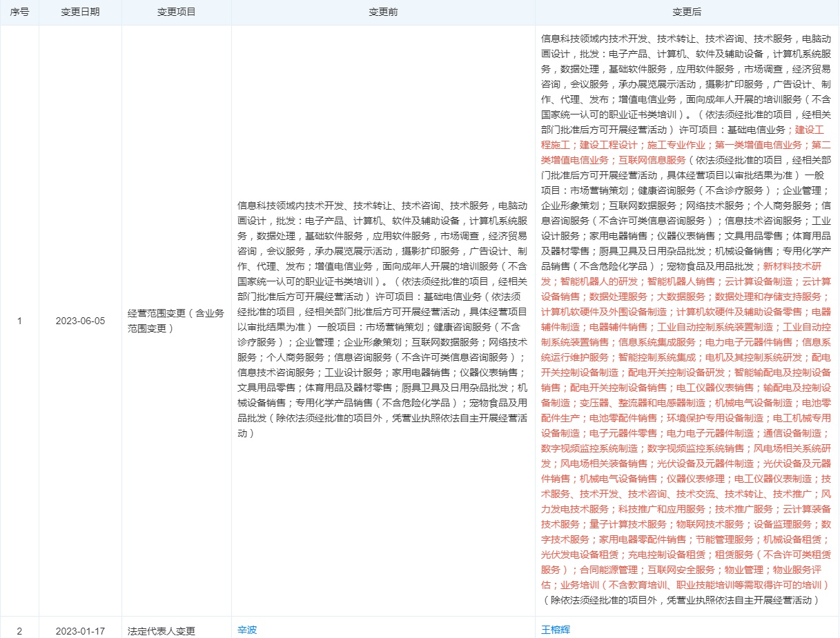Open the 王榕辉 legal representative link

coord(556,630)
